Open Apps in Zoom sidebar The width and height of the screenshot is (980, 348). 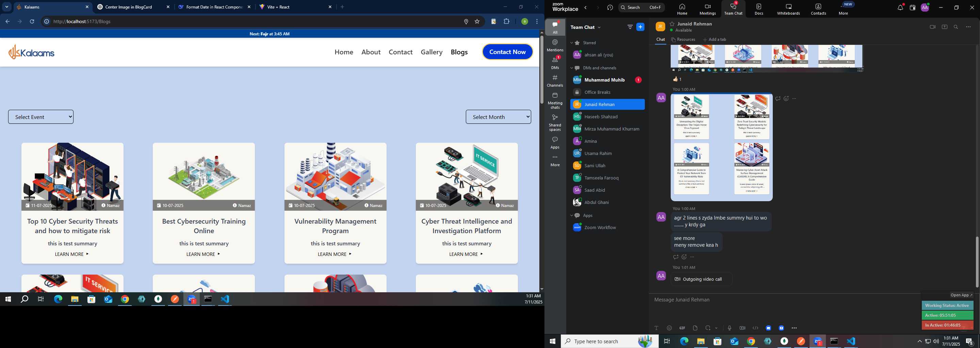tap(555, 143)
